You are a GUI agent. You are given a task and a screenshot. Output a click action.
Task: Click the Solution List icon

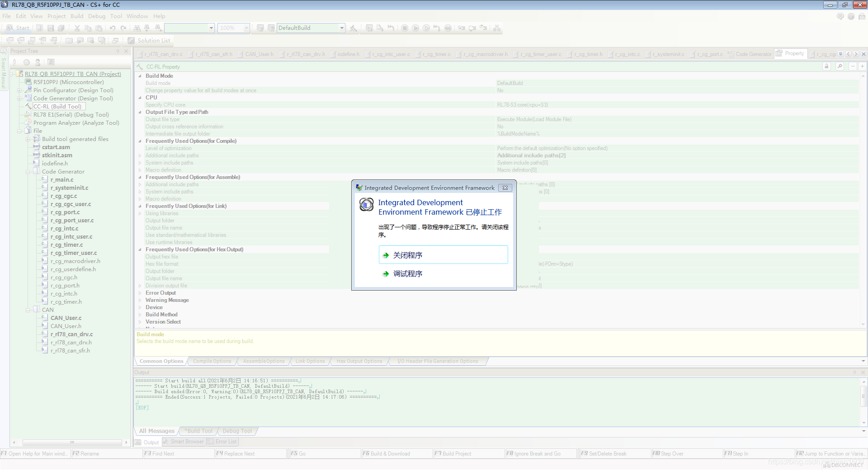click(x=131, y=41)
